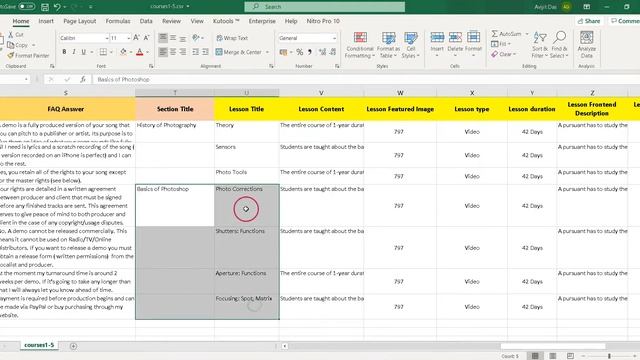The width and height of the screenshot is (640, 360).
Task: Open the Kutools tab
Action: [x=226, y=21]
